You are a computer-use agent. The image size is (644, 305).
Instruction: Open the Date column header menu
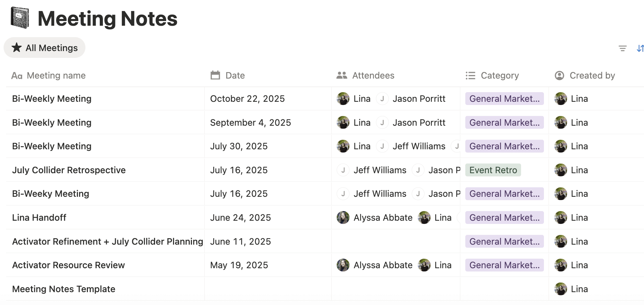tap(235, 75)
